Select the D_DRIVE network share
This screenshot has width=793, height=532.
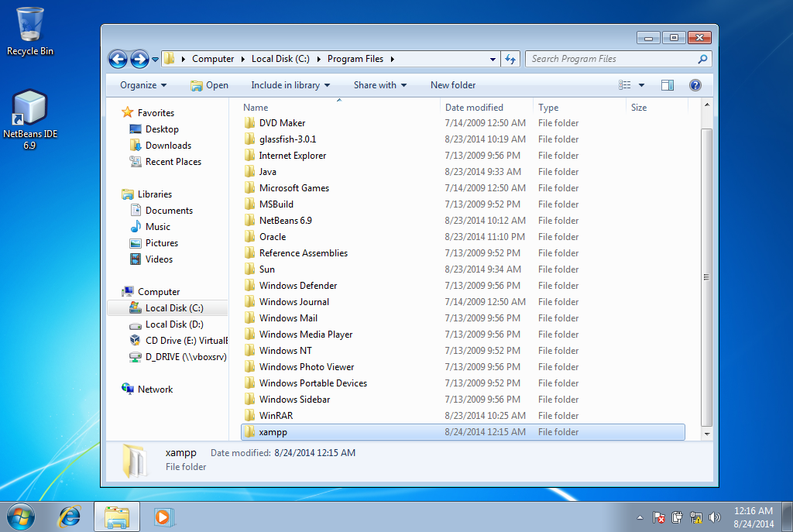click(178, 357)
